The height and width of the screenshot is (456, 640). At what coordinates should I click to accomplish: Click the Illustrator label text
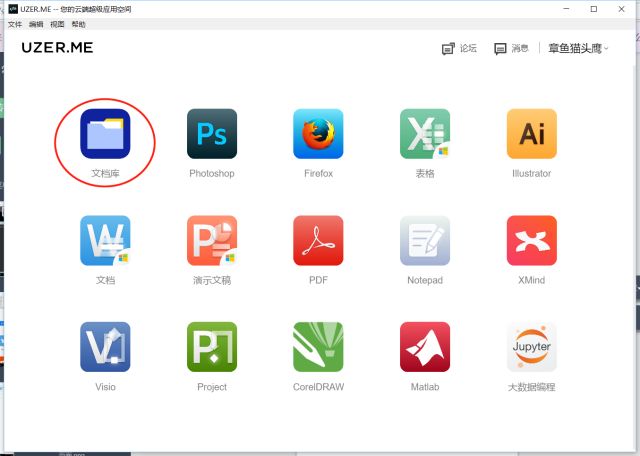coord(531,174)
